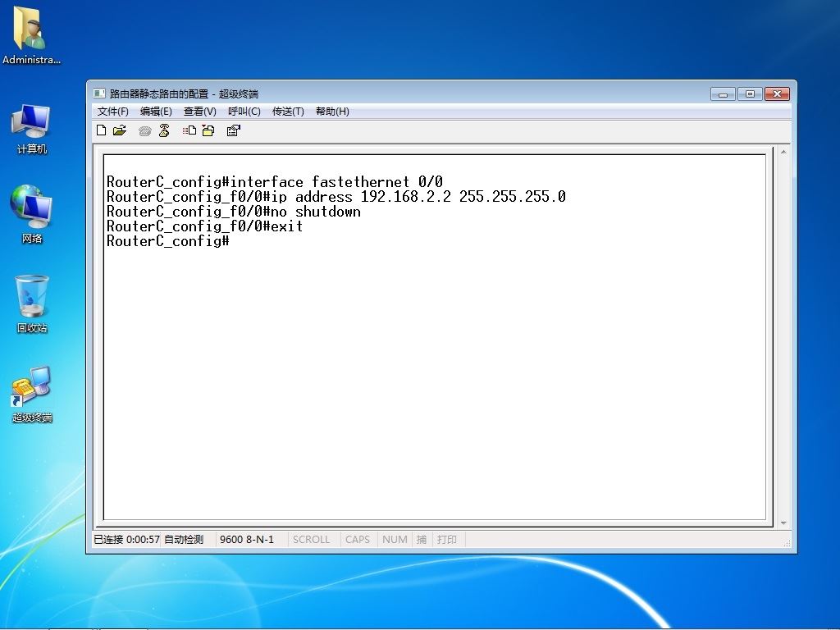Click the Receive file toolbar icon

pyautogui.click(x=208, y=130)
